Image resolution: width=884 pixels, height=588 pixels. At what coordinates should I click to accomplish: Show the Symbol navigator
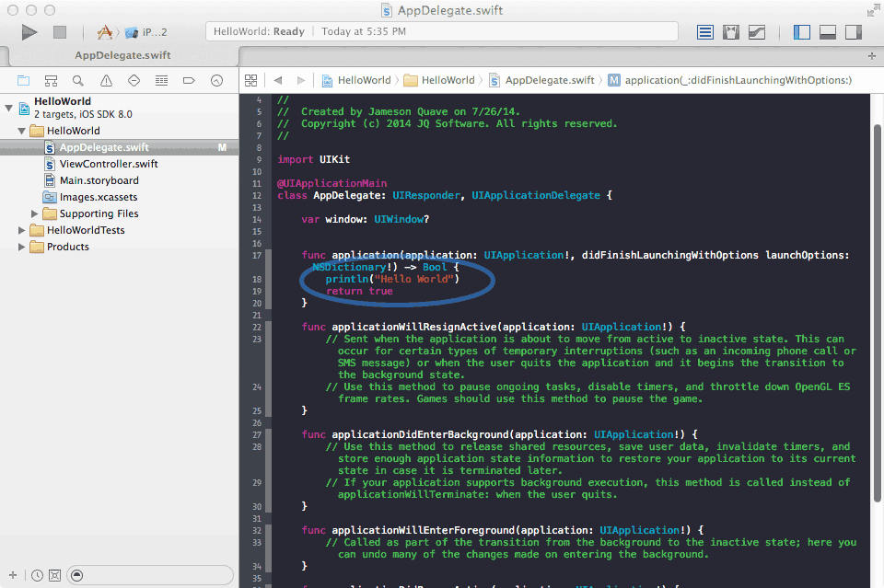click(51, 81)
